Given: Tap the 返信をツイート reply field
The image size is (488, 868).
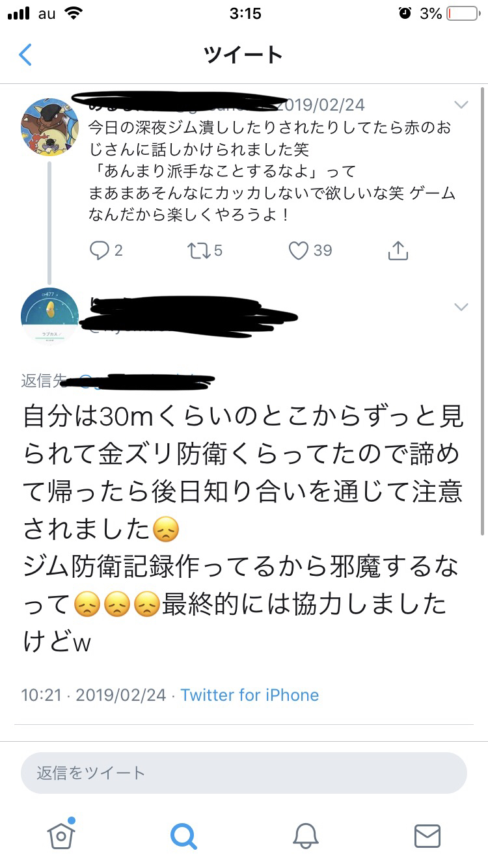Looking at the screenshot, I should [244, 773].
